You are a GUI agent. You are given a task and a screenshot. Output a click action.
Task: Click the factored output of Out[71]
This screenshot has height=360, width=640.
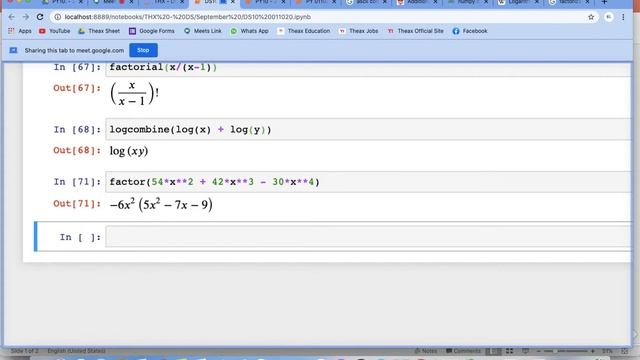click(161, 204)
